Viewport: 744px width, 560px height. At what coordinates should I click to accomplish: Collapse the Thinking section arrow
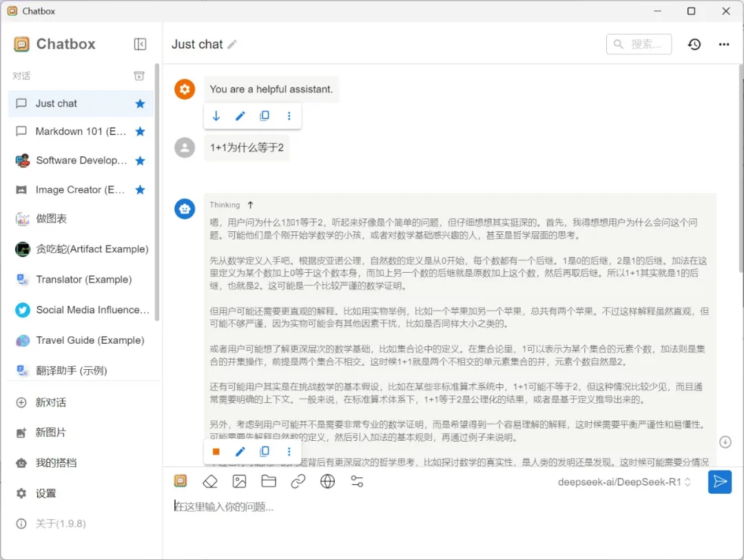click(x=250, y=205)
